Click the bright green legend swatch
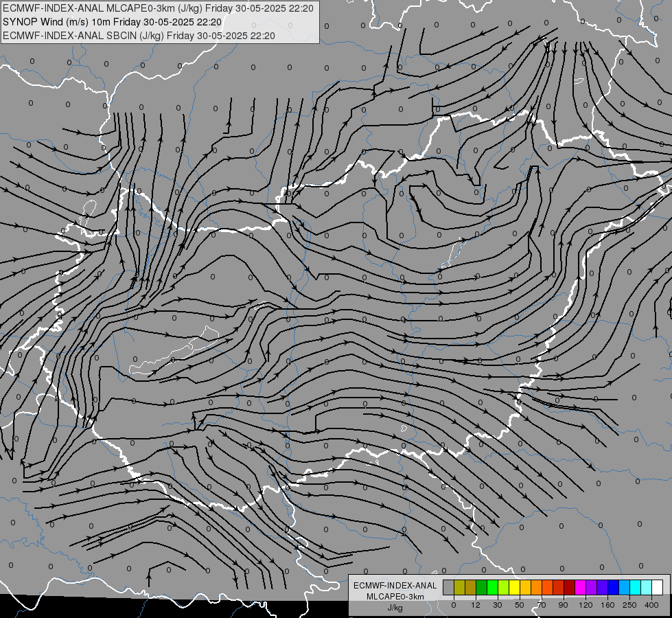The height and width of the screenshot is (618, 672). click(x=492, y=587)
